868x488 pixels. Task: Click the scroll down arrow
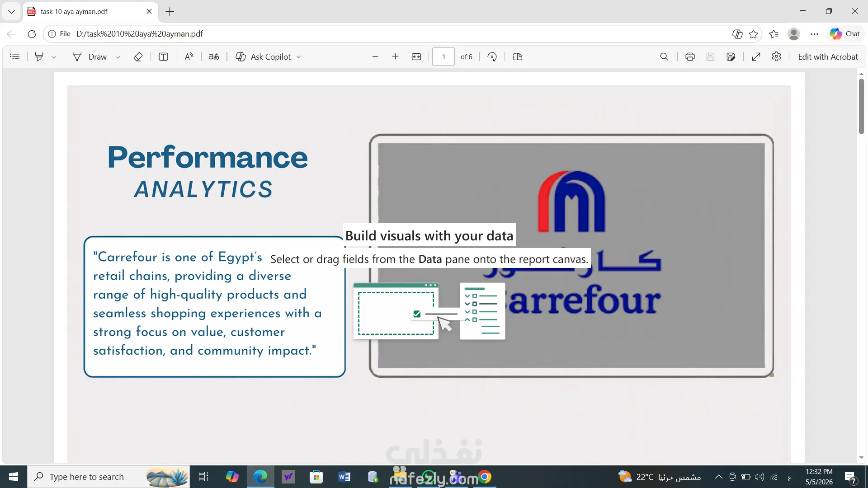point(861,458)
